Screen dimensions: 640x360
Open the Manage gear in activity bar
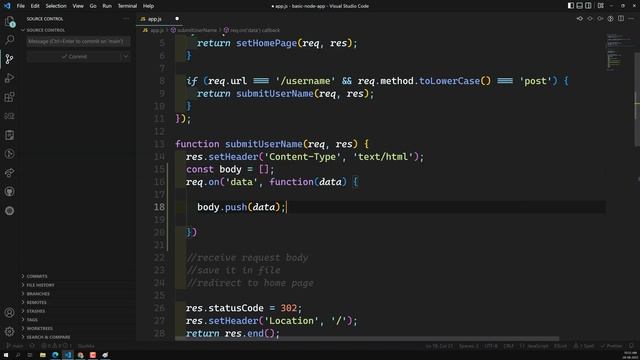9,331
